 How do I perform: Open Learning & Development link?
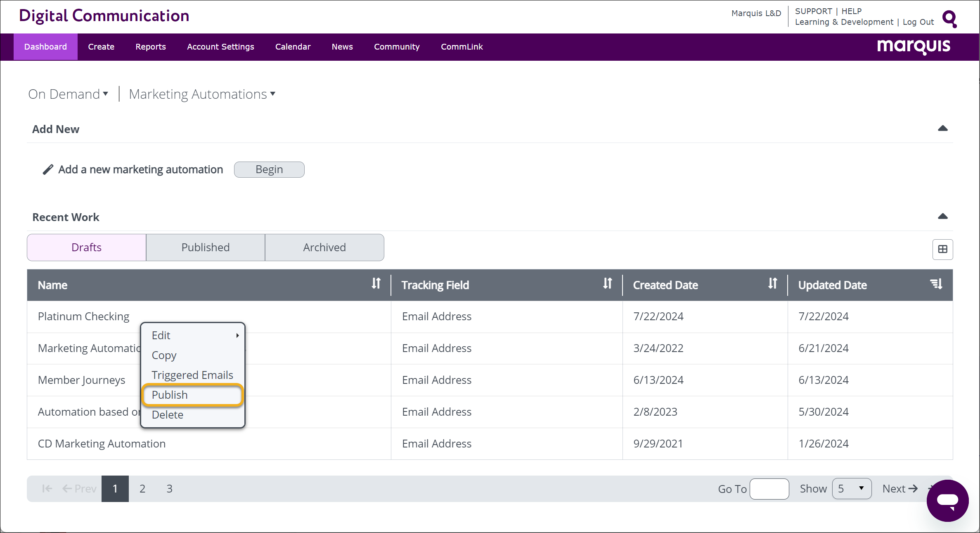tap(844, 22)
